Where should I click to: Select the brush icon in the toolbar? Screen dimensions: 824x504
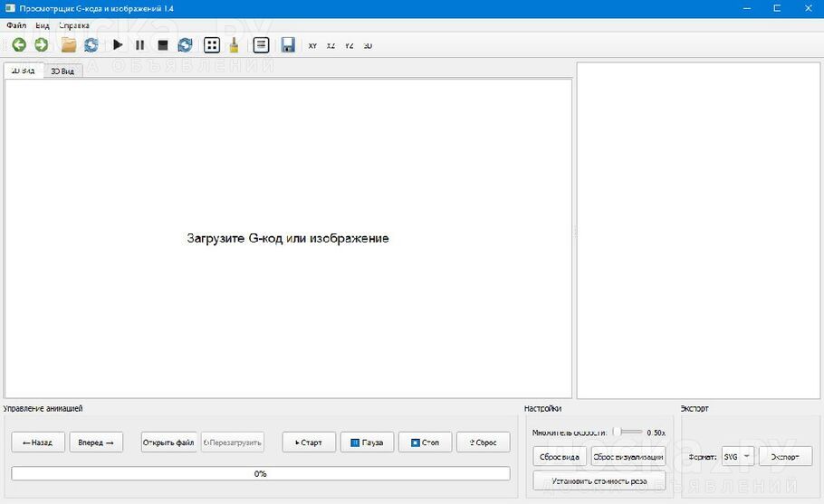point(234,44)
